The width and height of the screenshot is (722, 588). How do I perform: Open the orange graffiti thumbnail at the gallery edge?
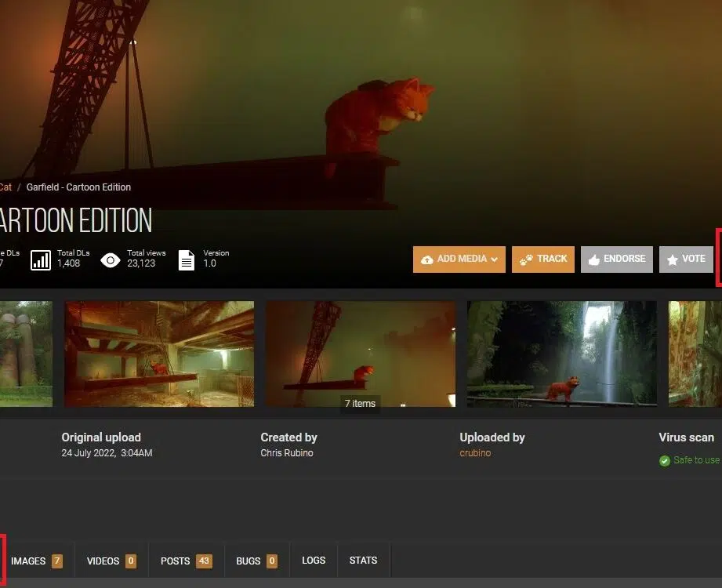(695, 354)
